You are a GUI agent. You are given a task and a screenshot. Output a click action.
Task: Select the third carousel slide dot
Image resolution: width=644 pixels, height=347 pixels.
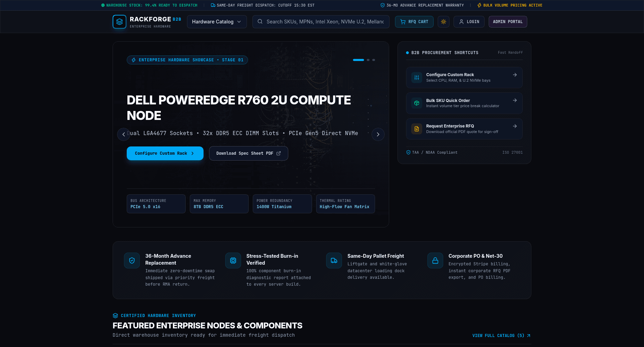pyautogui.click(x=374, y=60)
